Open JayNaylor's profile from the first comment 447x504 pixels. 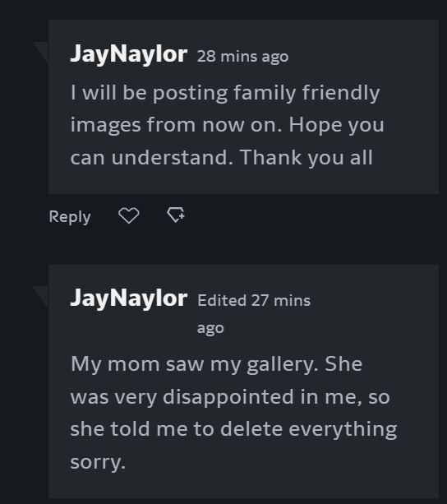(128, 54)
